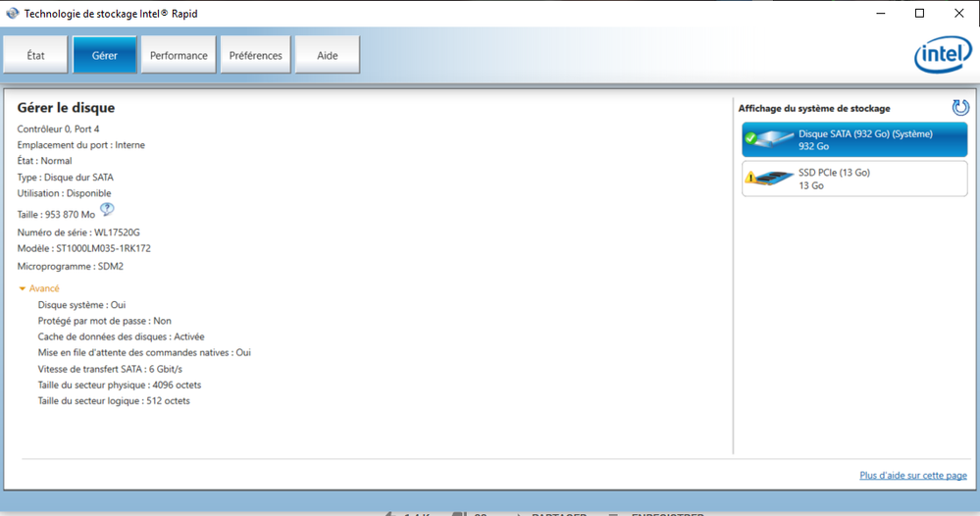Viewport: 980px width, 516px height.
Task: Click Emplacement du port : Interne
Action: [x=81, y=145]
